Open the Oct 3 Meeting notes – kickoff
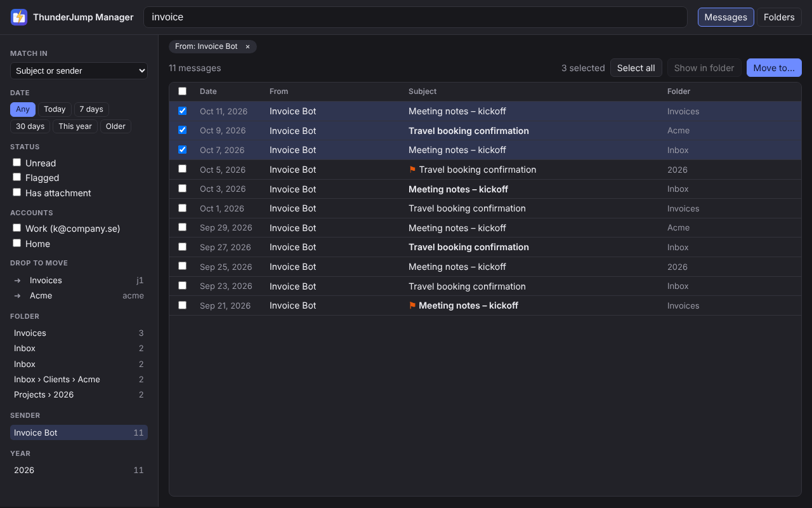Image resolution: width=812 pixels, height=508 pixels. pos(458,189)
